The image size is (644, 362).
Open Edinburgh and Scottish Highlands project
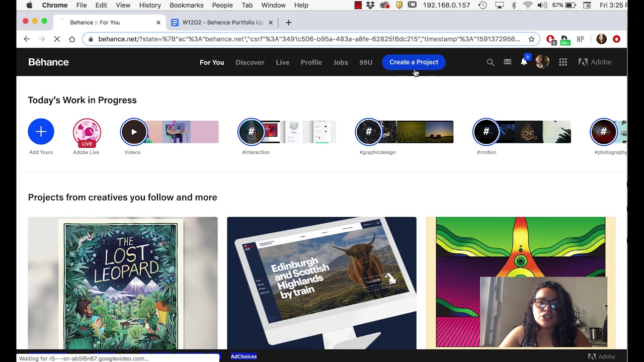coord(321,283)
